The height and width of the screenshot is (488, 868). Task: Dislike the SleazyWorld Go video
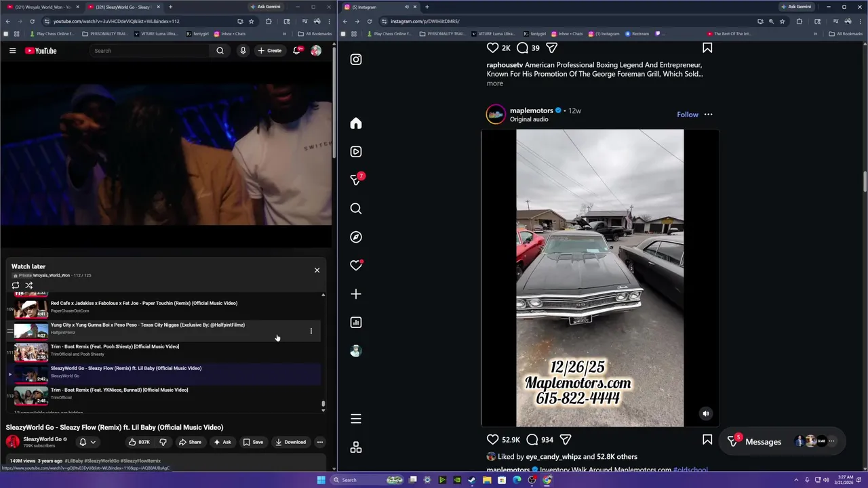[x=163, y=442]
